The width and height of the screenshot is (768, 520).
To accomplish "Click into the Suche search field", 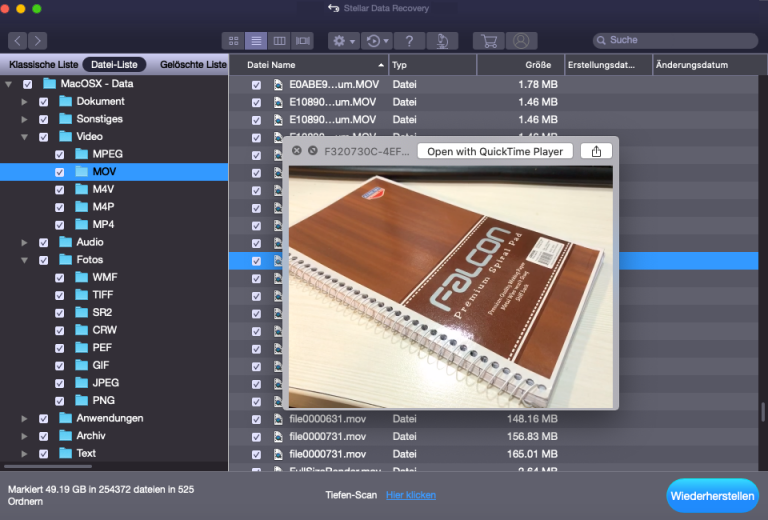I will pyautogui.click(x=675, y=40).
